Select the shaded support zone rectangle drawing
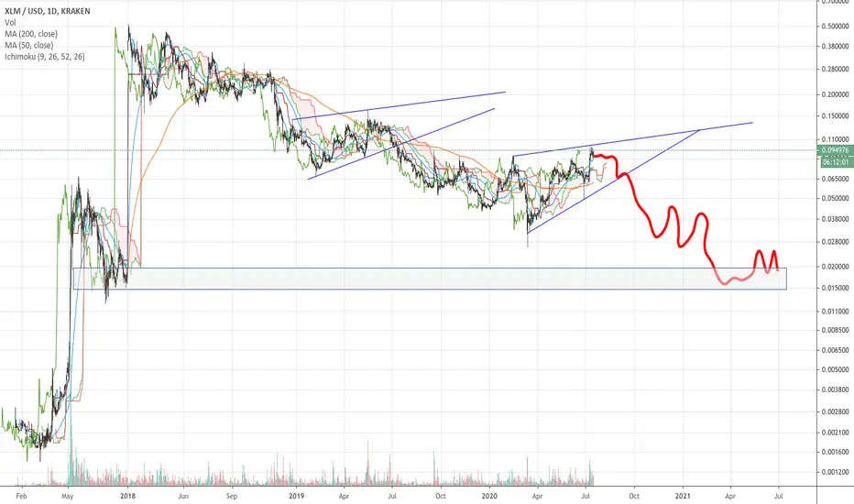Screen dimensions: 854x504 pos(430,279)
